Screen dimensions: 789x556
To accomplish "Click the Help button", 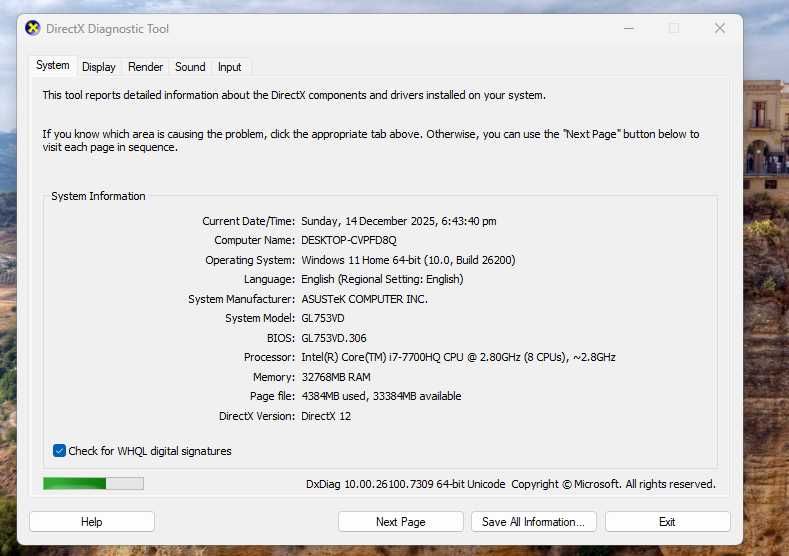I will [x=92, y=522].
